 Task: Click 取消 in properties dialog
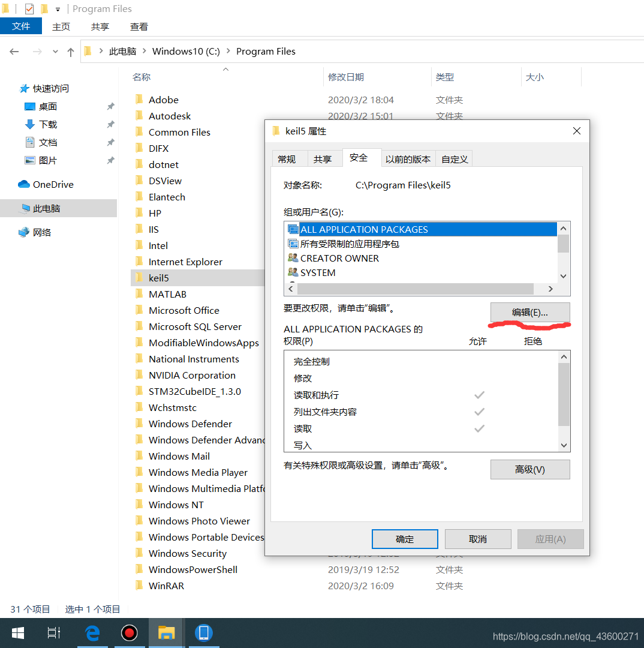(x=478, y=539)
